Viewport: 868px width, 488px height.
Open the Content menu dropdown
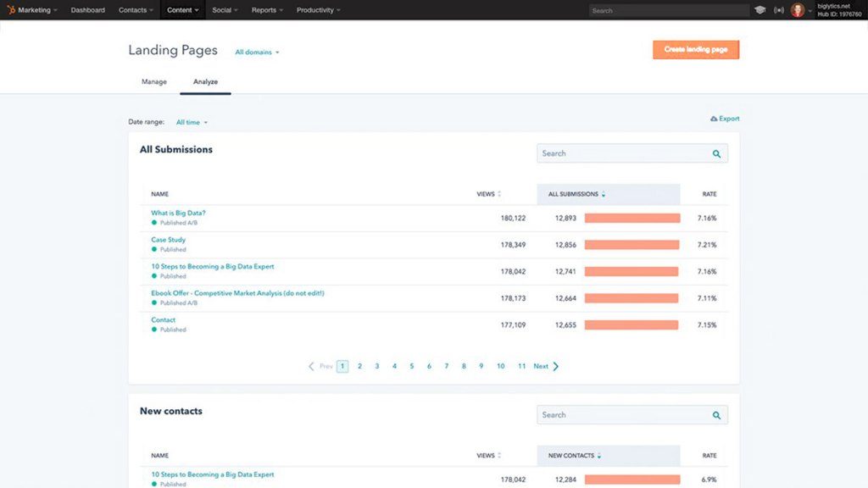pyautogui.click(x=181, y=9)
